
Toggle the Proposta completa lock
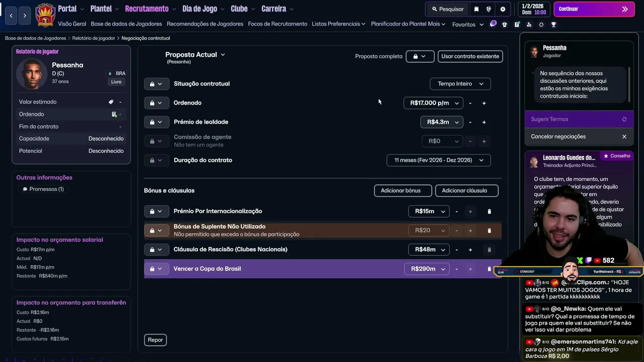click(420, 56)
